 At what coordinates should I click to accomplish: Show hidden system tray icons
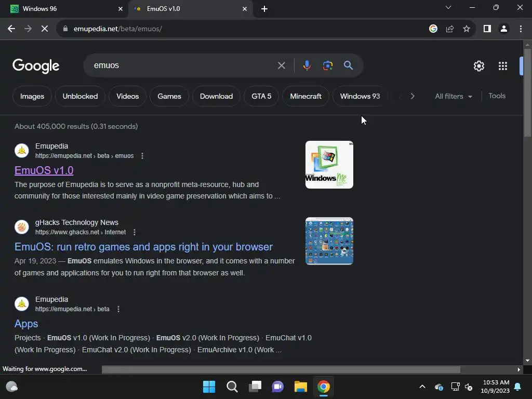[x=422, y=387]
